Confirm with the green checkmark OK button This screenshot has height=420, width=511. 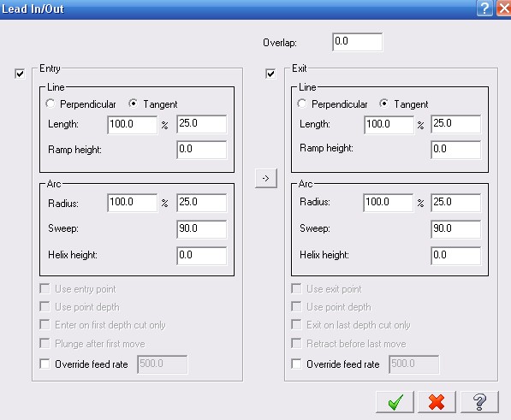395,402
